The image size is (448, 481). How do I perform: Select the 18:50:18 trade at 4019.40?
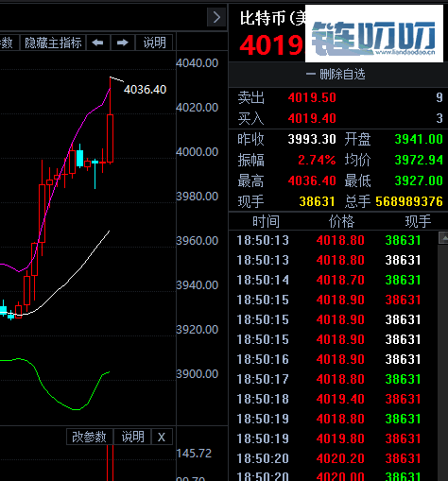334,399
